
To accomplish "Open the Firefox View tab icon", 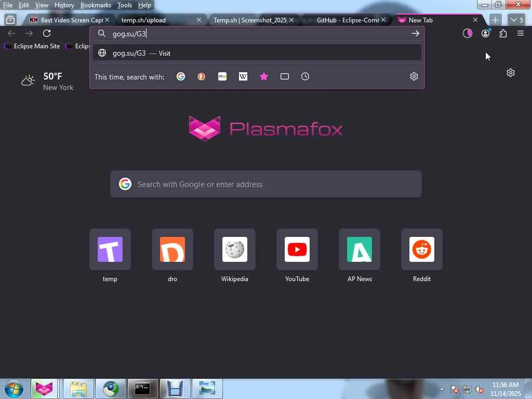I will click(10, 20).
